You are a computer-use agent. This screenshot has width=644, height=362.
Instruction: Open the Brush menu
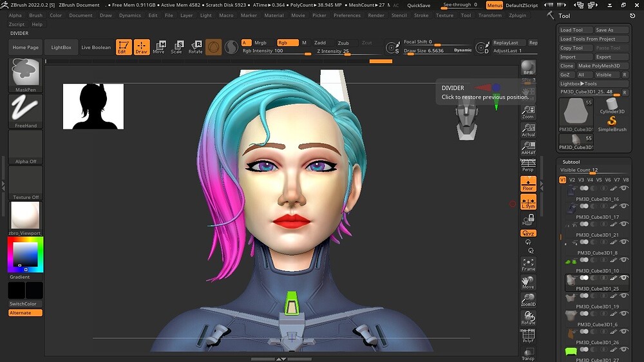35,15
